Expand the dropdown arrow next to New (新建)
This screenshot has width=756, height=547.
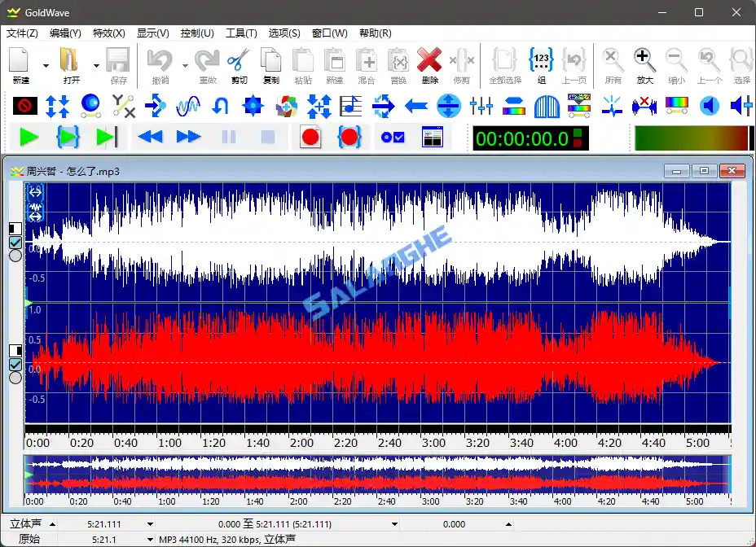click(x=46, y=66)
